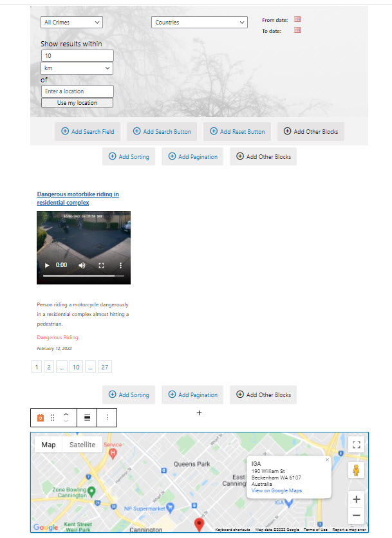The width and height of the screenshot is (392, 538).
Task: Click the red map marker pin
Action: coord(199,524)
